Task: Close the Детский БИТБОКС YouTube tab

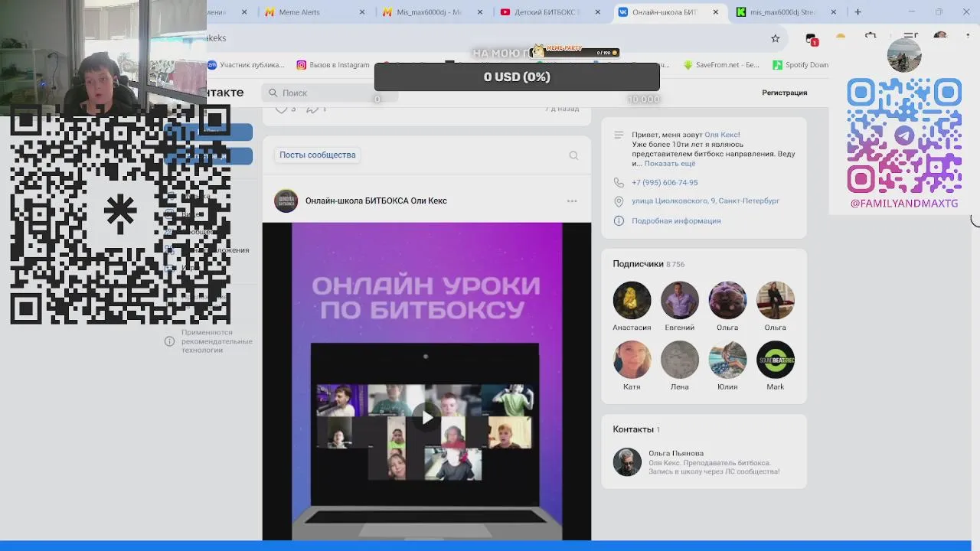Action: click(598, 12)
